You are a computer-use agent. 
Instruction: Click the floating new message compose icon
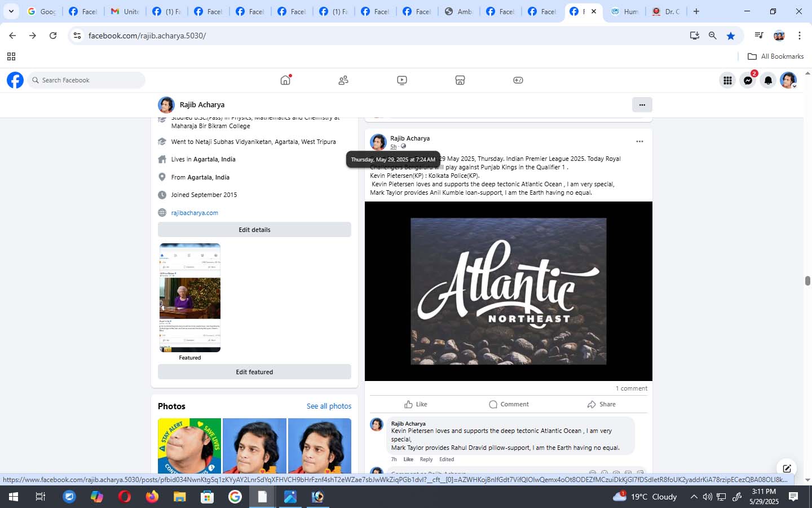(x=787, y=468)
